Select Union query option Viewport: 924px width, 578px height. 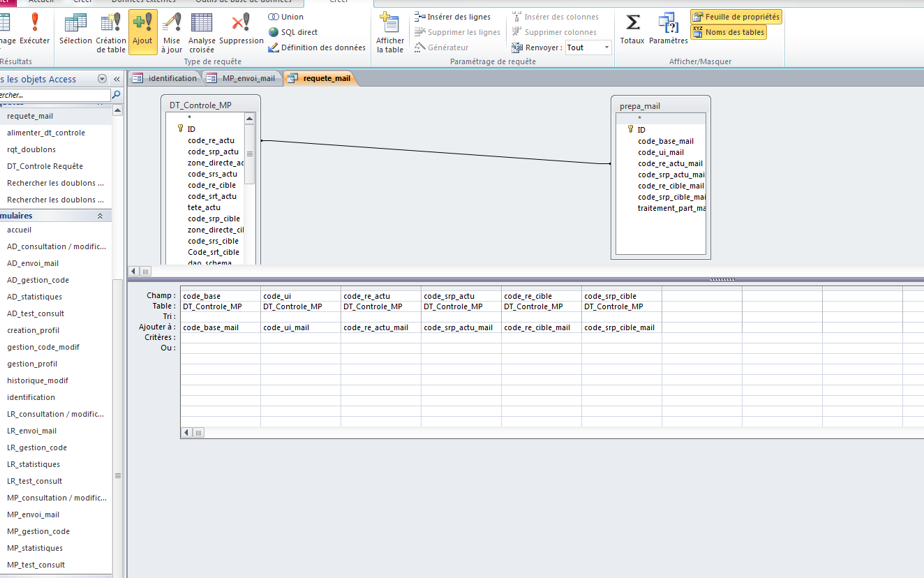click(286, 17)
